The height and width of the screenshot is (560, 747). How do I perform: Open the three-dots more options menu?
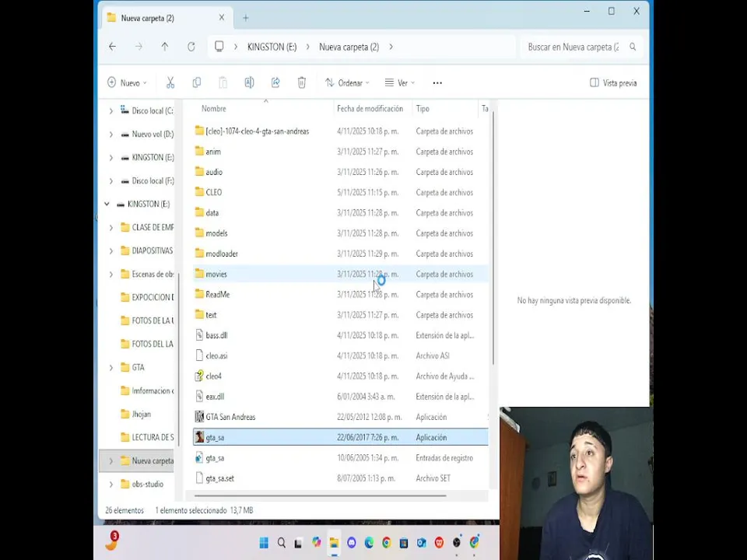437,83
